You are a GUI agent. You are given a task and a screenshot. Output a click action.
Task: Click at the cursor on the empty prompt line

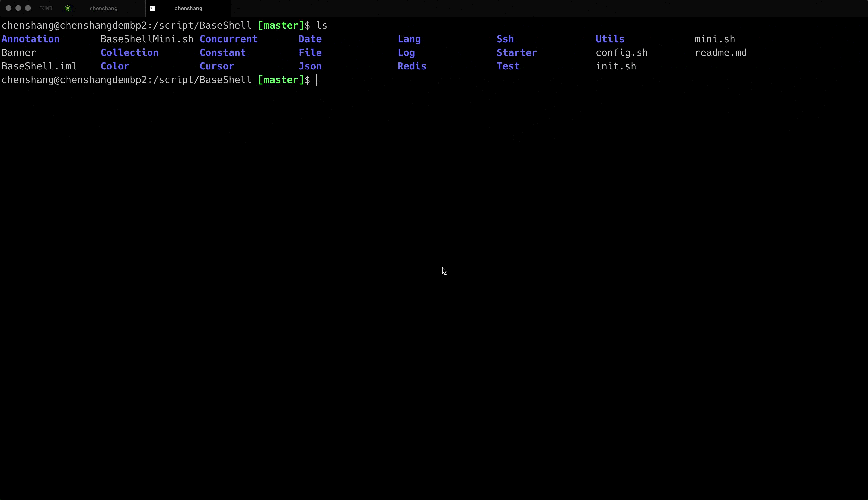tap(316, 80)
